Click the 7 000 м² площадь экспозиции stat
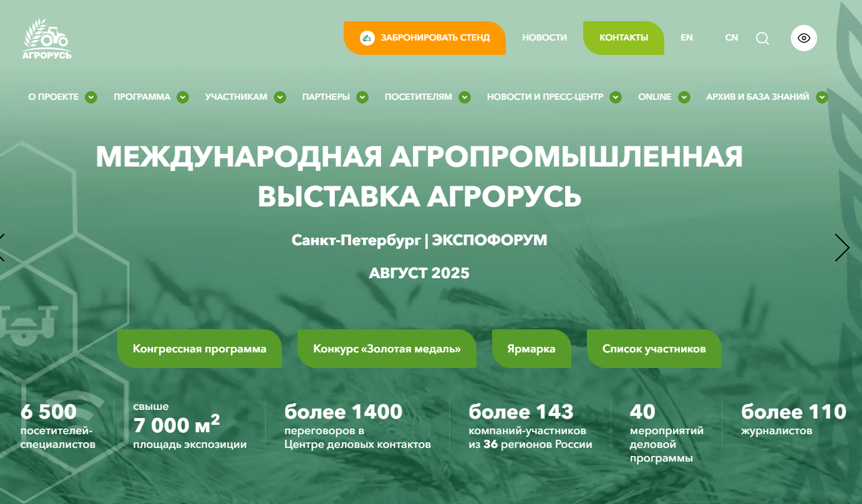The height and width of the screenshot is (504, 862). (190, 426)
